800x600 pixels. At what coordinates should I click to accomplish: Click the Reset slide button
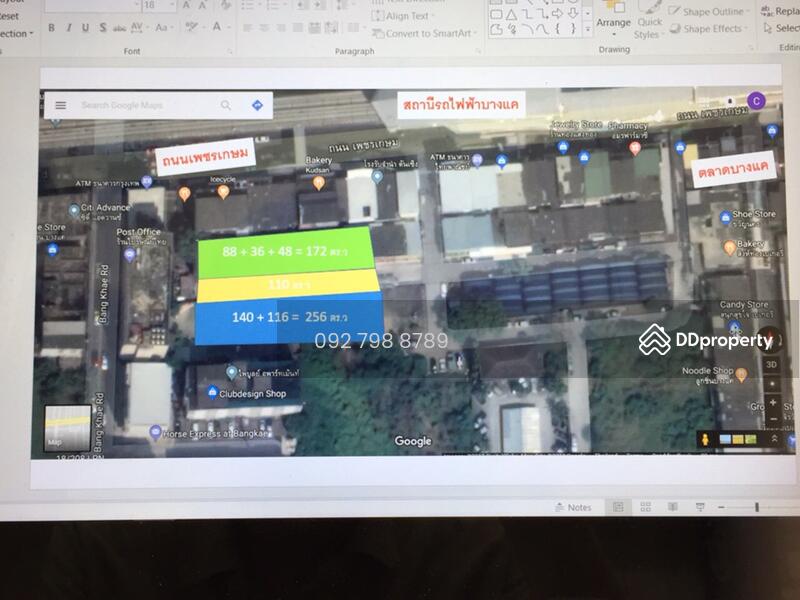click(9, 16)
